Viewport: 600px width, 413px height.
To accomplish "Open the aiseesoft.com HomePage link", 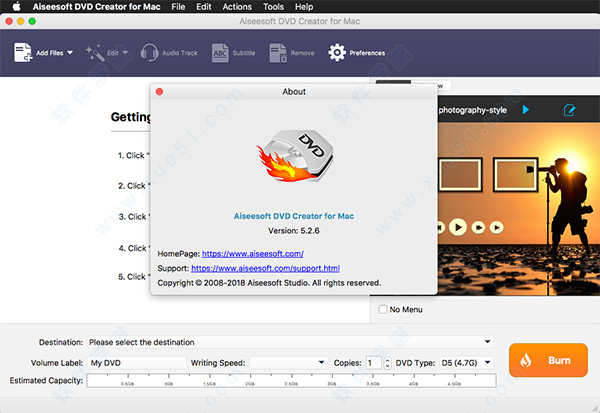I will click(x=253, y=254).
